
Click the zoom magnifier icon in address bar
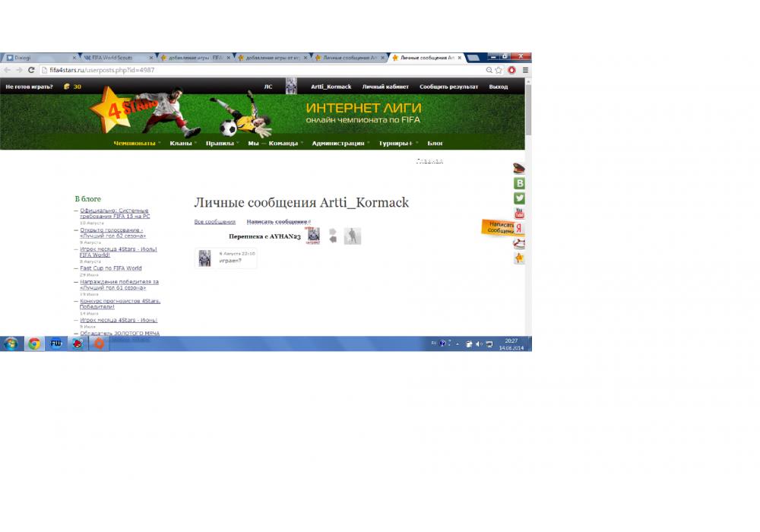coord(489,70)
